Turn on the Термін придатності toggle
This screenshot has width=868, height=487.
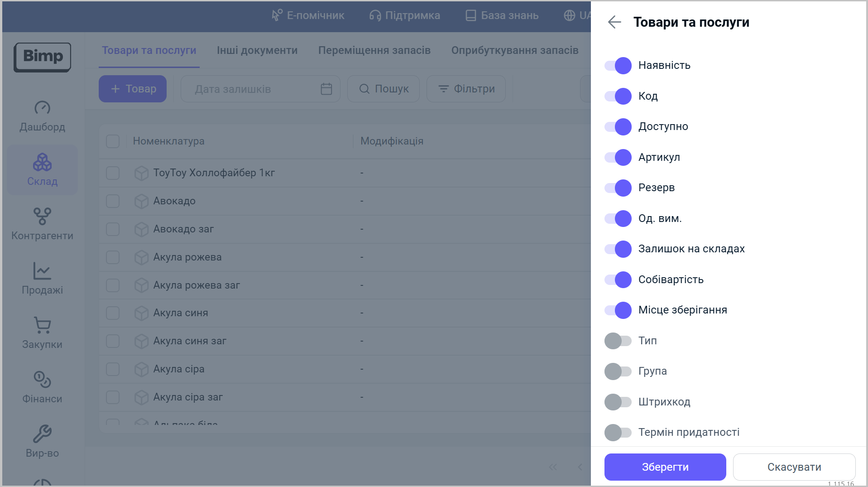point(618,433)
